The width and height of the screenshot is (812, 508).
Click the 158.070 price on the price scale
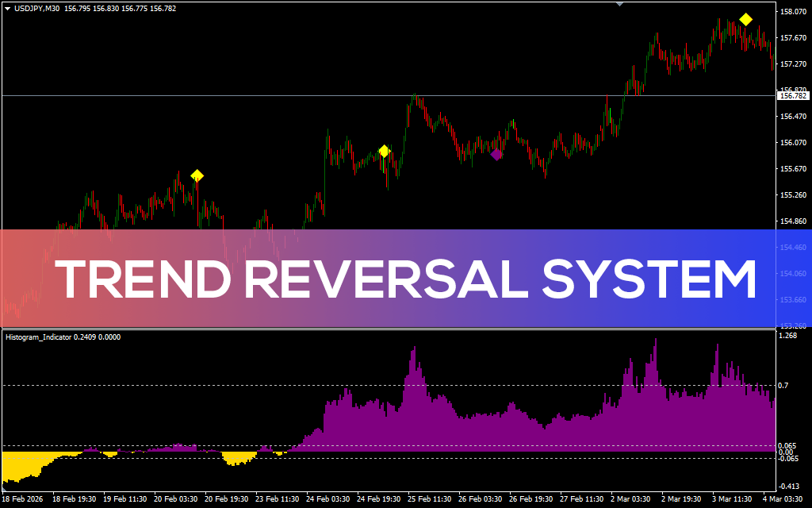[793, 12]
